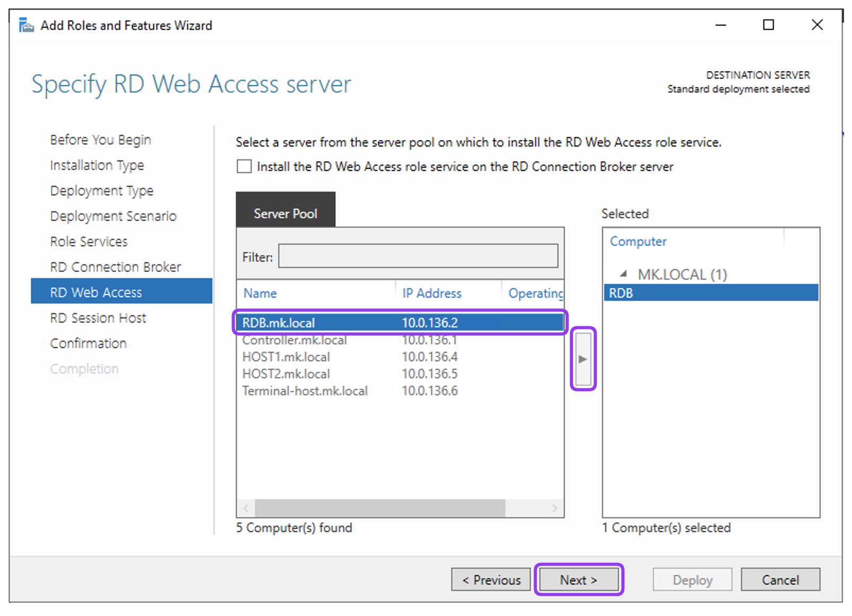Screen dimensions: 852x616
Task: Go to Role Services step
Action: [x=89, y=241]
